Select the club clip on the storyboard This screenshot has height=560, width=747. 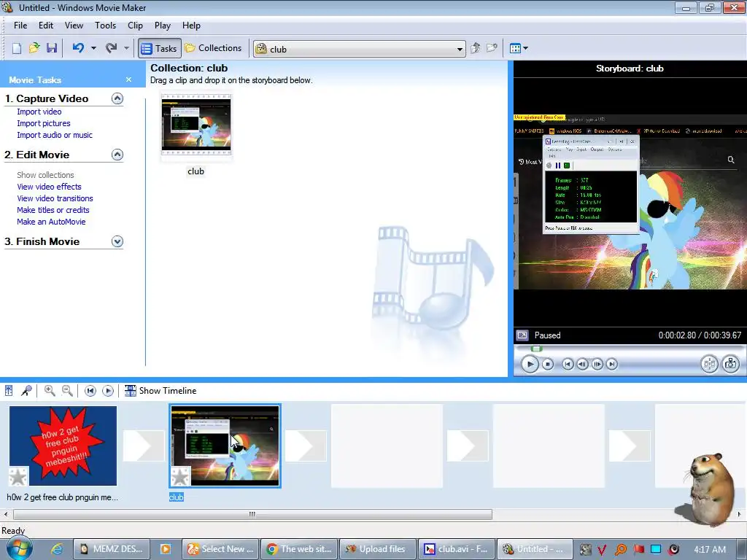tap(225, 446)
